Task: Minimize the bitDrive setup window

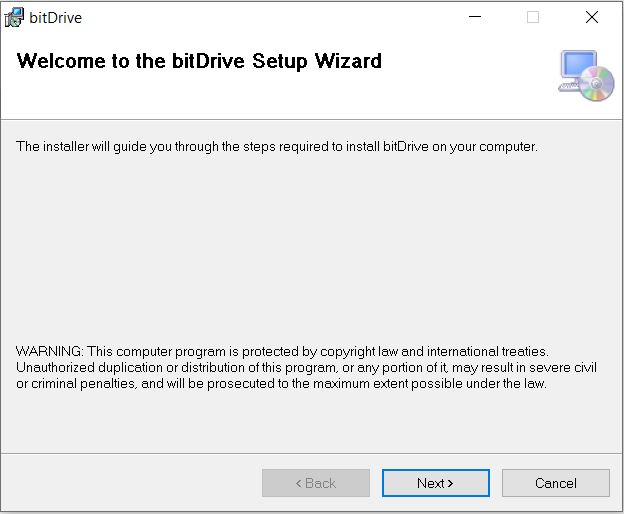Action: pyautogui.click(x=475, y=17)
